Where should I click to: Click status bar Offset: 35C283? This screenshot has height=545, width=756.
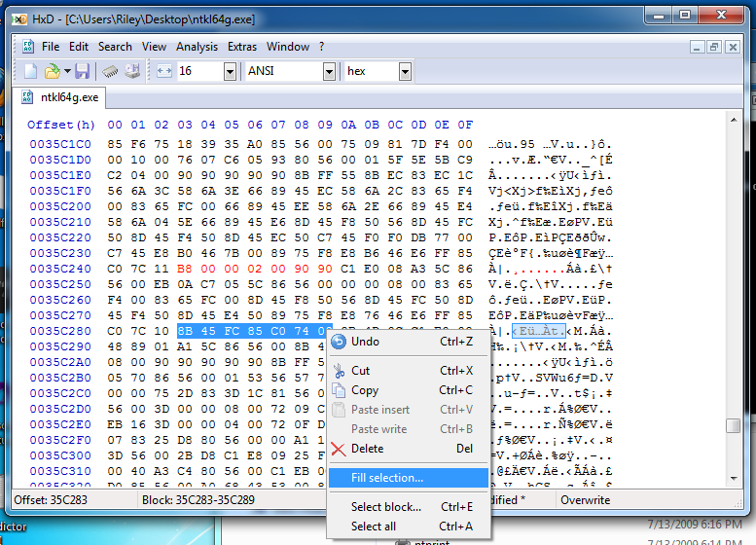coord(51,500)
